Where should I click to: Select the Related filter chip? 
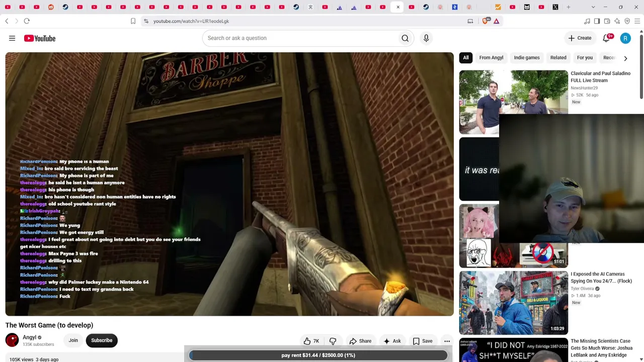558,58
